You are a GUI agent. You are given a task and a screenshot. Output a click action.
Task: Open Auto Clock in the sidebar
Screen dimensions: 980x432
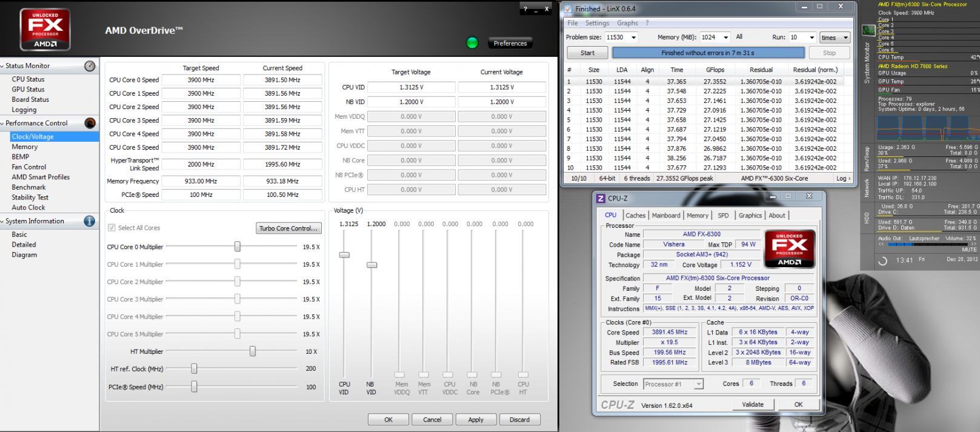[28, 208]
